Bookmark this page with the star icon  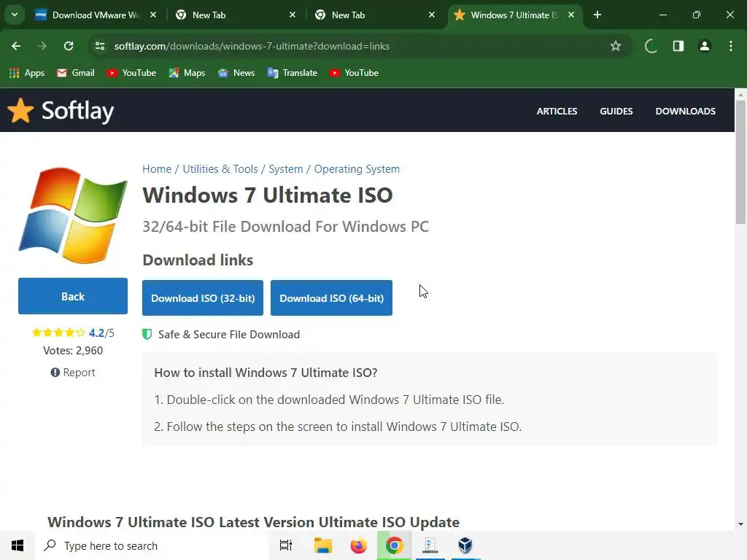(616, 46)
